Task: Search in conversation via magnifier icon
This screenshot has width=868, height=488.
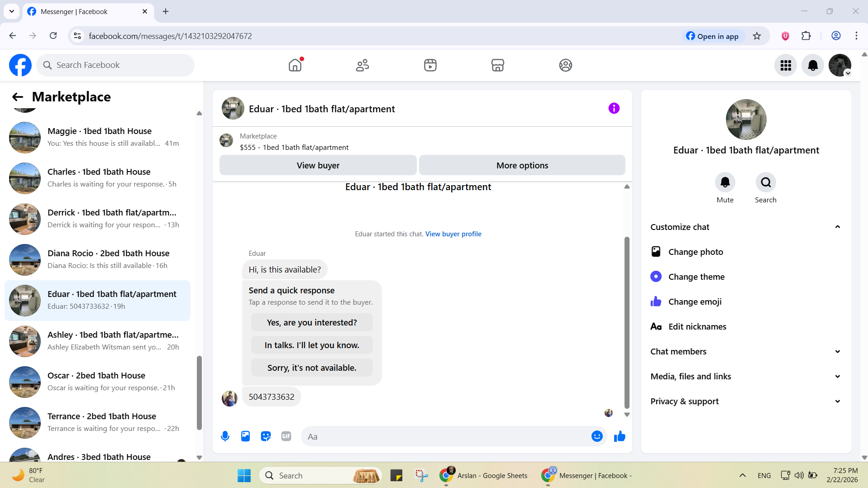Action: click(x=766, y=182)
